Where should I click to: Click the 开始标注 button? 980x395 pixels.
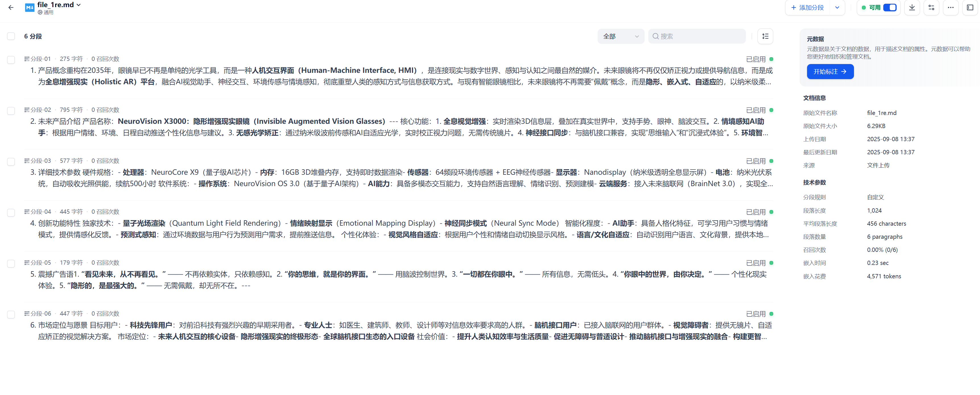tap(830, 71)
